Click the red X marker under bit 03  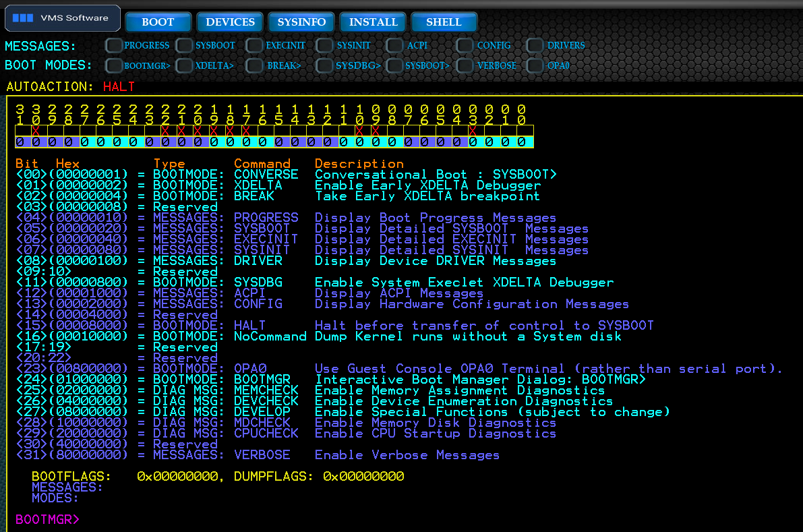tap(473, 131)
